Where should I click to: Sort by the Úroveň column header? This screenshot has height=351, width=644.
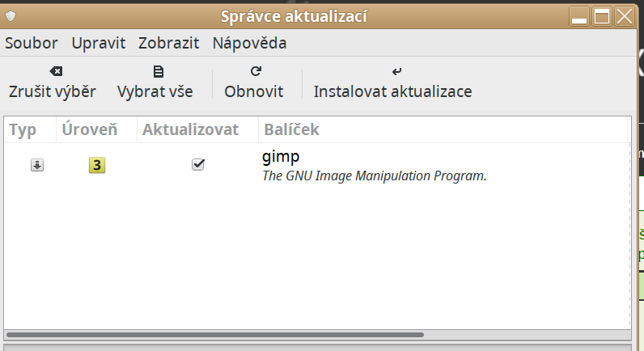tap(90, 129)
